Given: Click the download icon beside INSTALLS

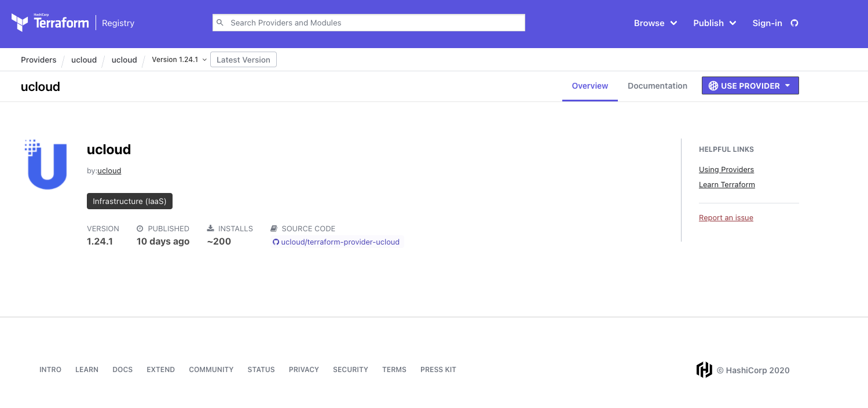Looking at the screenshot, I should [x=210, y=229].
